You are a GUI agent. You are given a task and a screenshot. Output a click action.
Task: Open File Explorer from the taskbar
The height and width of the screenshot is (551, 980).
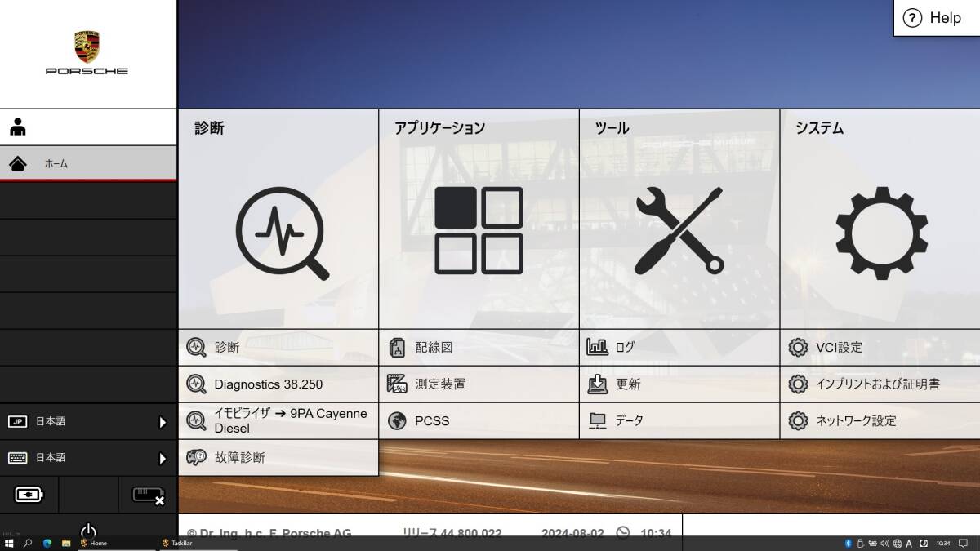click(65, 543)
